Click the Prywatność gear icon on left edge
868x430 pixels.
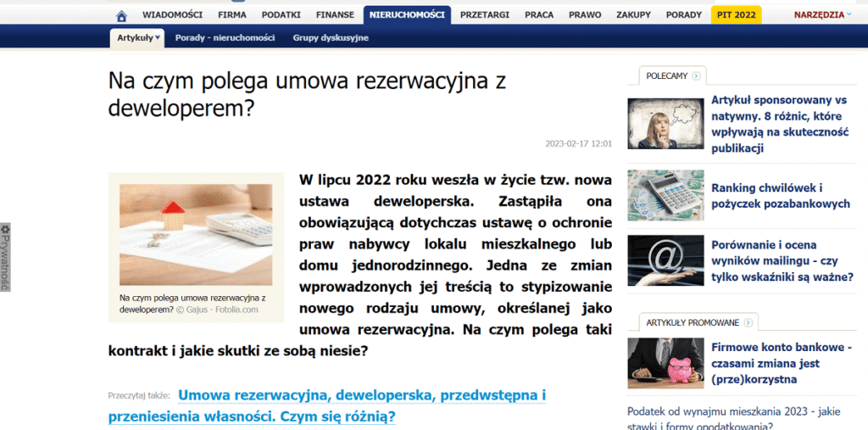coord(5,229)
